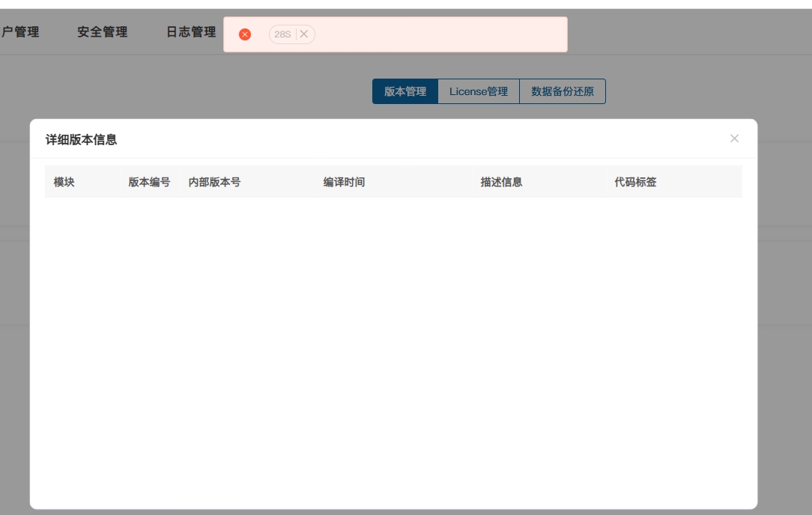Screen dimensions: 812x515
Task: Click the 详细版本信息 dialog title
Action: click(81, 139)
